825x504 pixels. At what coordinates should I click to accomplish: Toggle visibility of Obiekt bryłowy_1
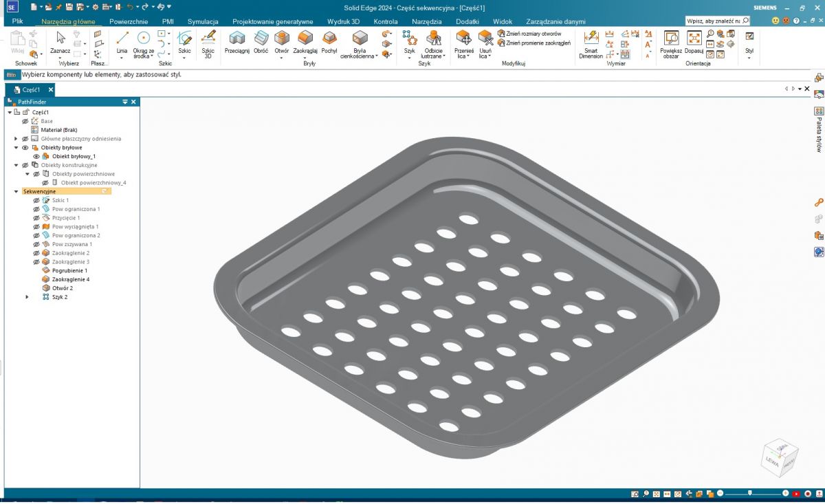point(36,156)
